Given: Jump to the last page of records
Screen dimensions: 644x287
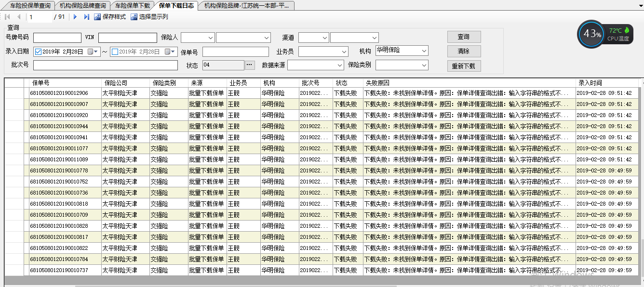Looking at the screenshot, I should (x=87, y=17).
